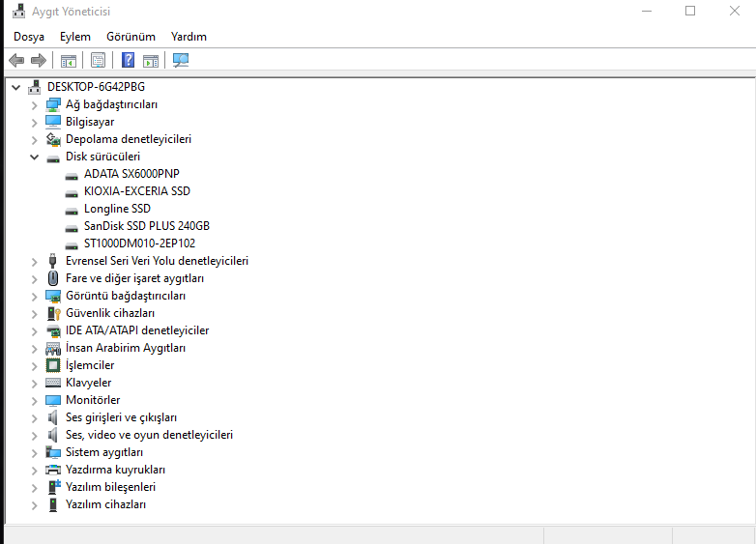Image resolution: width=756 pixels, height=544 pixels.
Task: Select SanDisk SSD PLUS 240GB entry
Action: (147, 226)
